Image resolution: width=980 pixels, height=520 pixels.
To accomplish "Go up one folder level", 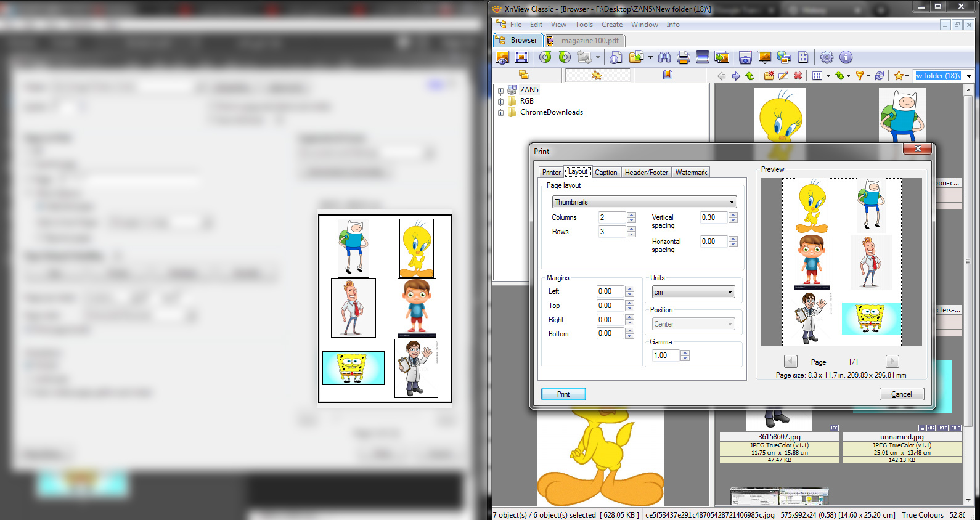I will (750, 76).
